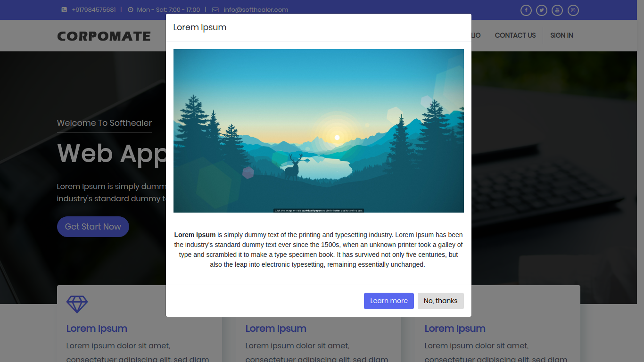
Task: Click the first card's Lorem Ipsum heading
Action: tap(97, 329)
